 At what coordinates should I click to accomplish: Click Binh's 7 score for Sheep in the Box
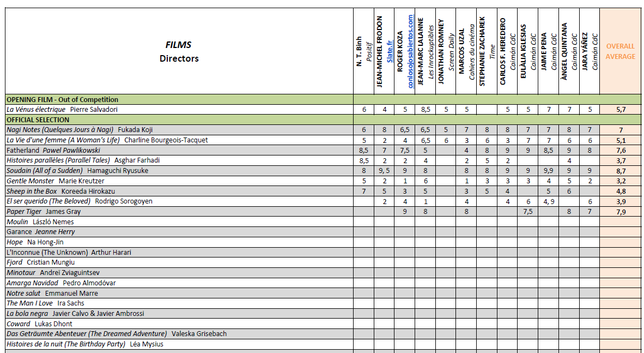(x=363, y=191)
